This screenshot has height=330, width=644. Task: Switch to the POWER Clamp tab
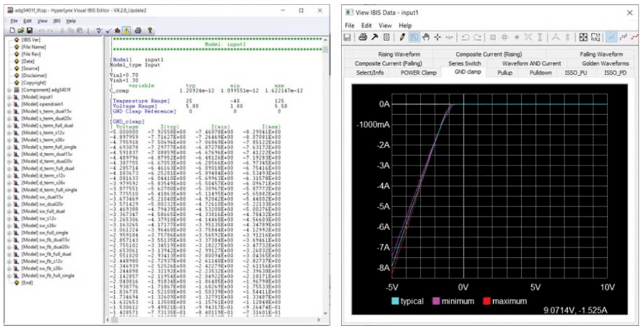(418, 73)
